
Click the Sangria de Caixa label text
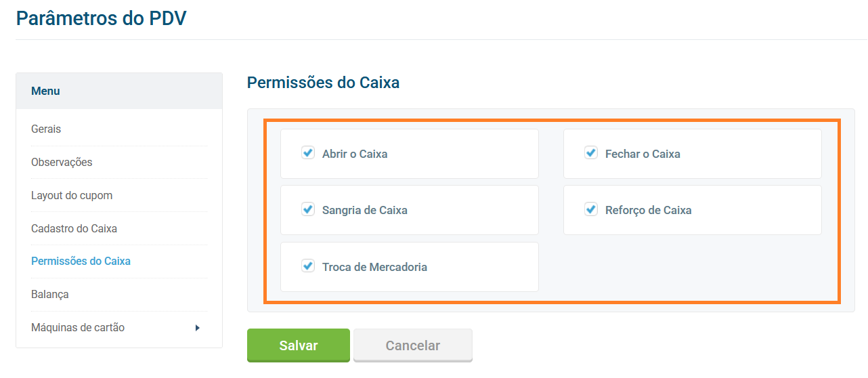(x=365, y=210)
